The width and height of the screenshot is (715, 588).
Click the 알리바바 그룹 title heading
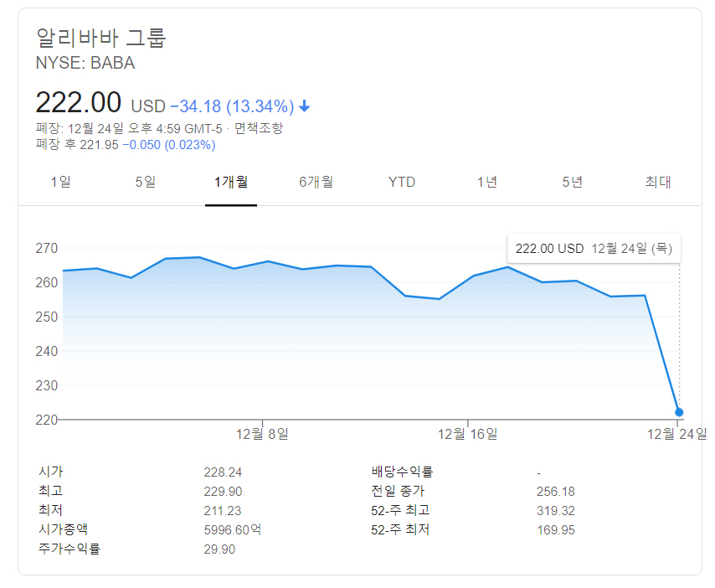coord(102,37)
